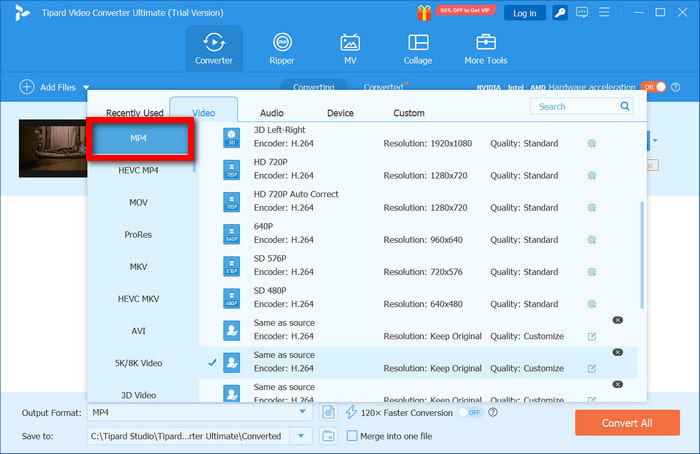Screen dimensions: 700x454
Task: Expand the Add Files dropdown arrow
Action: pos(86,87)
